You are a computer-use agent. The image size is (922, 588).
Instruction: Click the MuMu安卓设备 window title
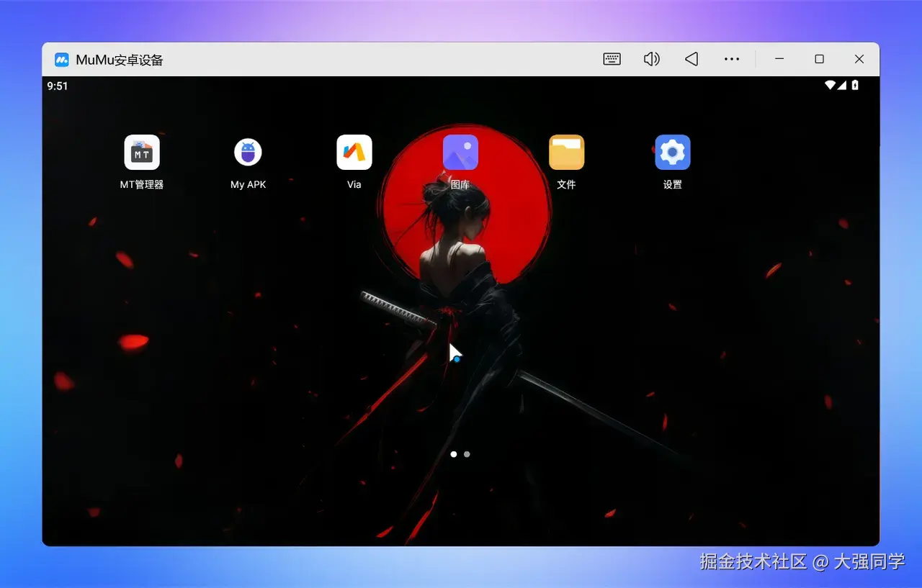pyautogui.click(x=120, y=60)
